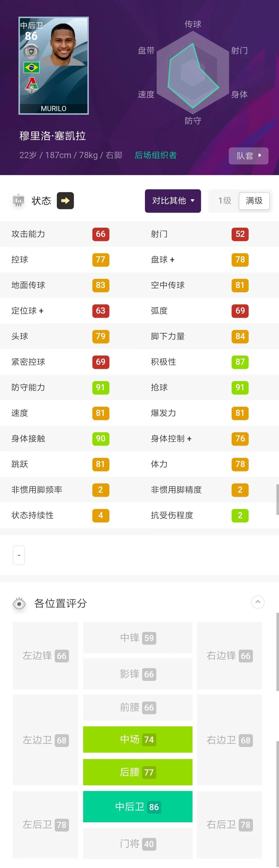Click the Lokomotiv club badge icon
Viewport: 279px width, 868px height.
pos(31,85)
